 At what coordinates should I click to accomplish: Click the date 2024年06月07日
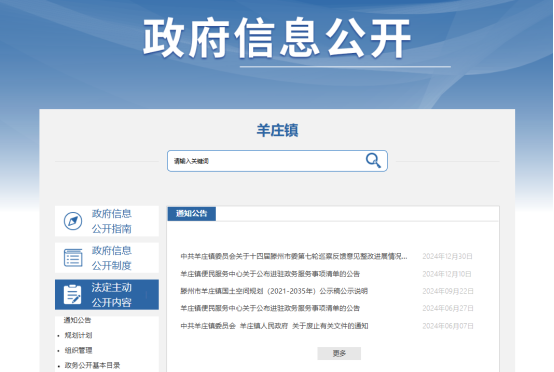point(448,326)
